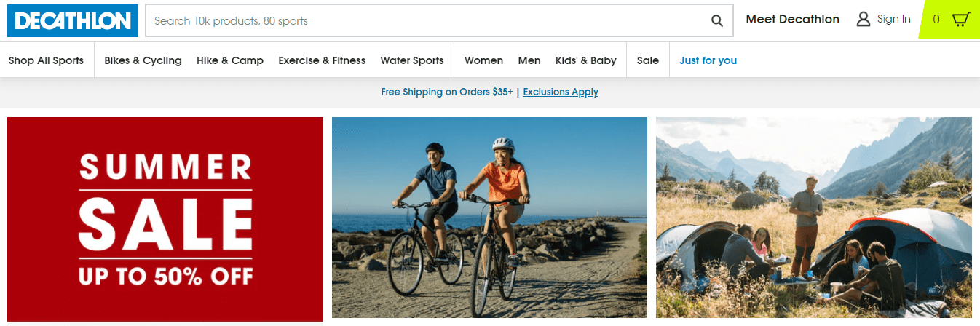Open the Sale menu item
The image size is (980, 326).
tap(647, 60)
